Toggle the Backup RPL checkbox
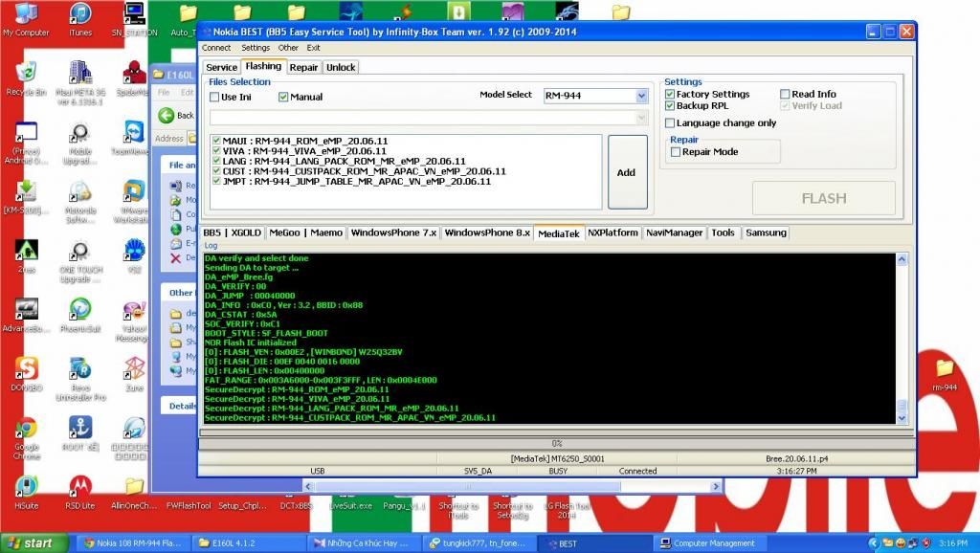Viewport: 980px width, 553px height. 669,105
